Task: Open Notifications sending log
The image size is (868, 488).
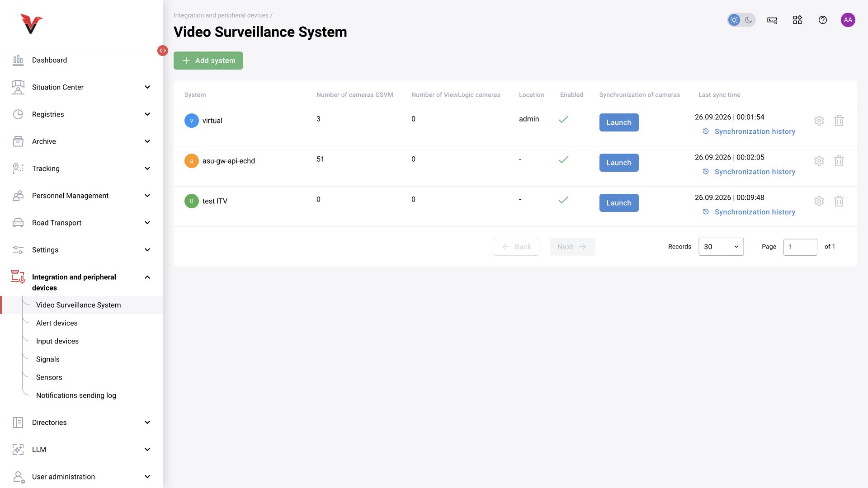Action: (x=76, y=395)
